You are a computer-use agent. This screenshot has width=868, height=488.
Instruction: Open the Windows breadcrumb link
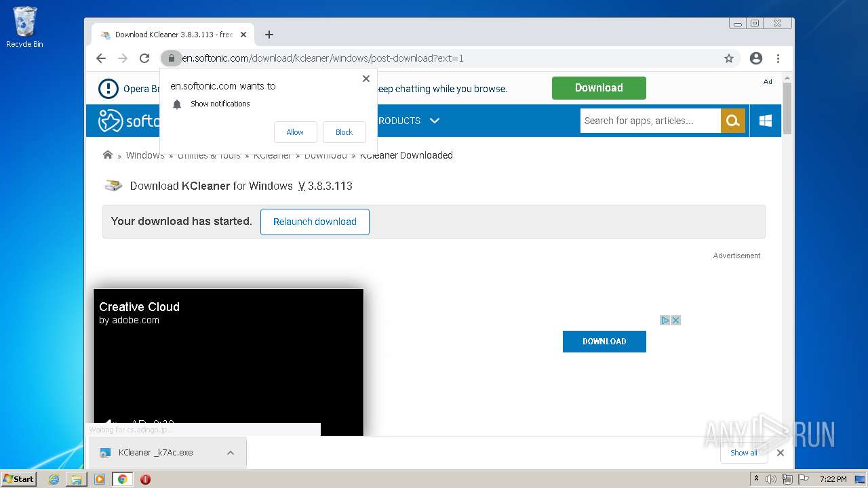click(x=145, y=155)
